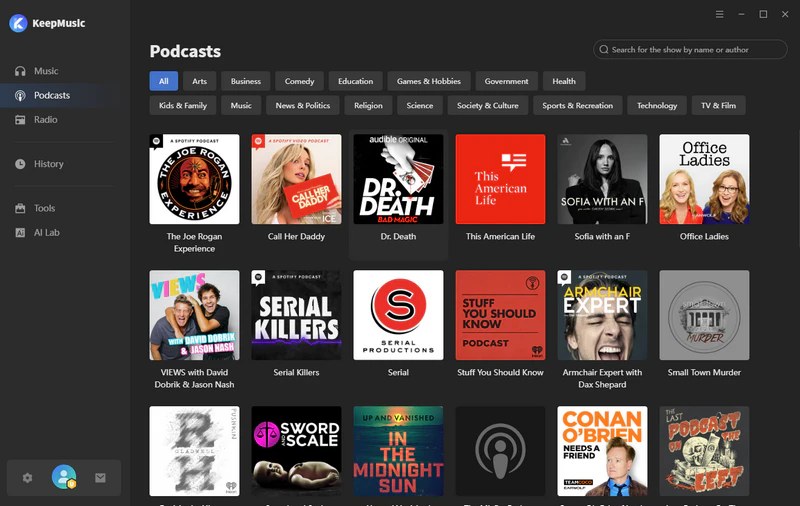Open Sofia with an F cover
Image resolution: width=800 pixels, height=506 pixels.
point(603,179)
